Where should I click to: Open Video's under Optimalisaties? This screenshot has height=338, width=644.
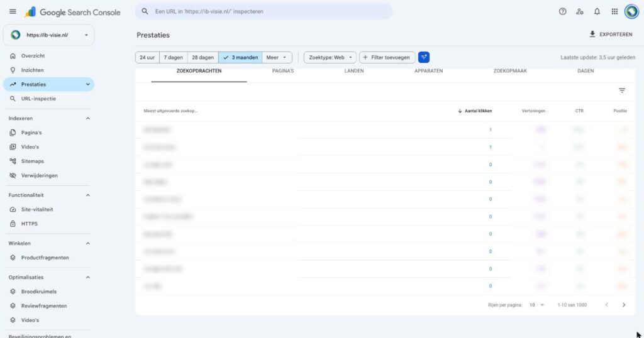tap(48, 320)
